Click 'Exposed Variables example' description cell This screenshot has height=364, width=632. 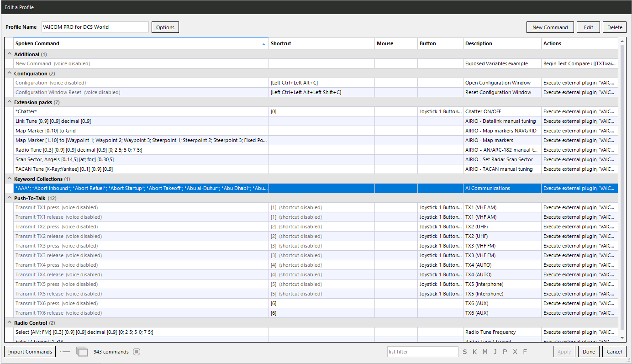(502, 63)
